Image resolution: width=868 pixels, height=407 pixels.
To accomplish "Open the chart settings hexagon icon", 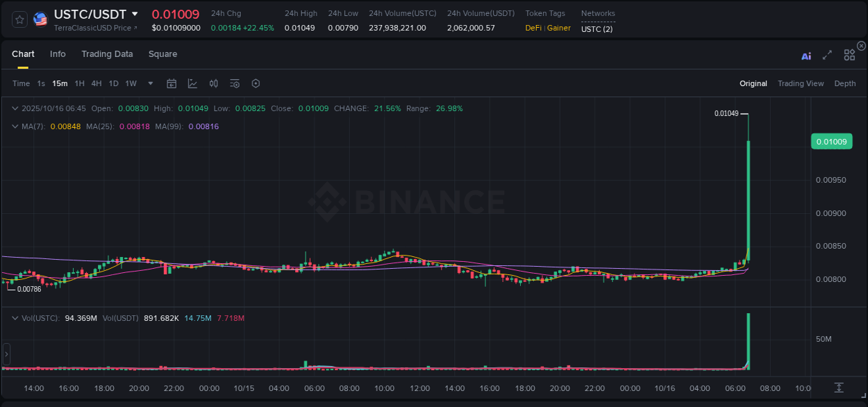I will pos(256,83).
